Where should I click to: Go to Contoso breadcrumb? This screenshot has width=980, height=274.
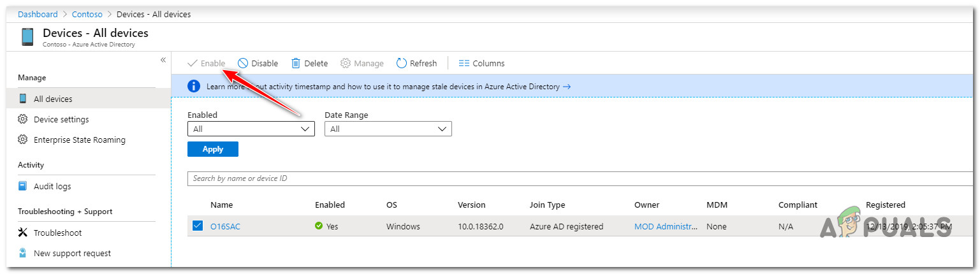[x=87, y=14]
